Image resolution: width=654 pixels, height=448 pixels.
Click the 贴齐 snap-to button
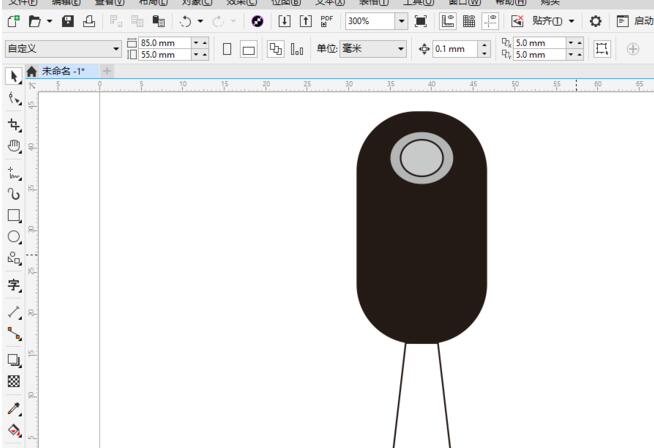[545, 21]
